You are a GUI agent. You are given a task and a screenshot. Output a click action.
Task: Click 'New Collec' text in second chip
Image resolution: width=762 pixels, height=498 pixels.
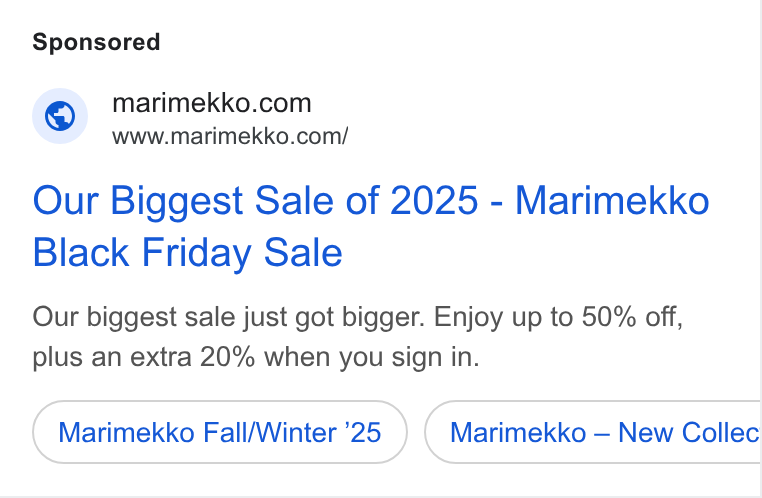coord(689,432)
